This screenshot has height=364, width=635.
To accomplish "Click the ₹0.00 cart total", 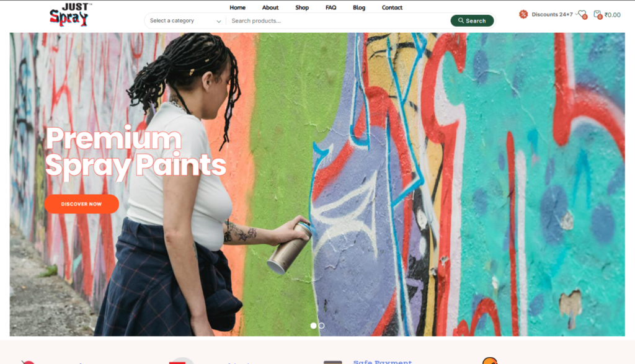I will click(612, 15).
